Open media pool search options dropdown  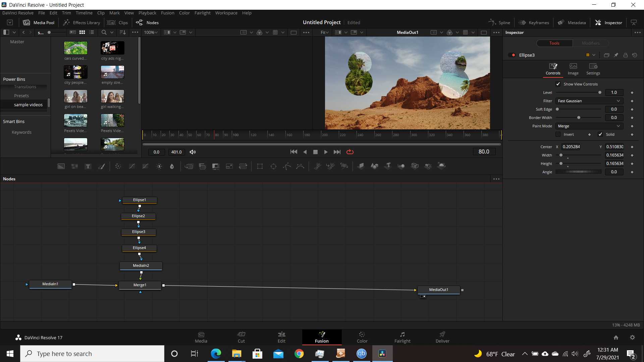[x=112, y=32]
